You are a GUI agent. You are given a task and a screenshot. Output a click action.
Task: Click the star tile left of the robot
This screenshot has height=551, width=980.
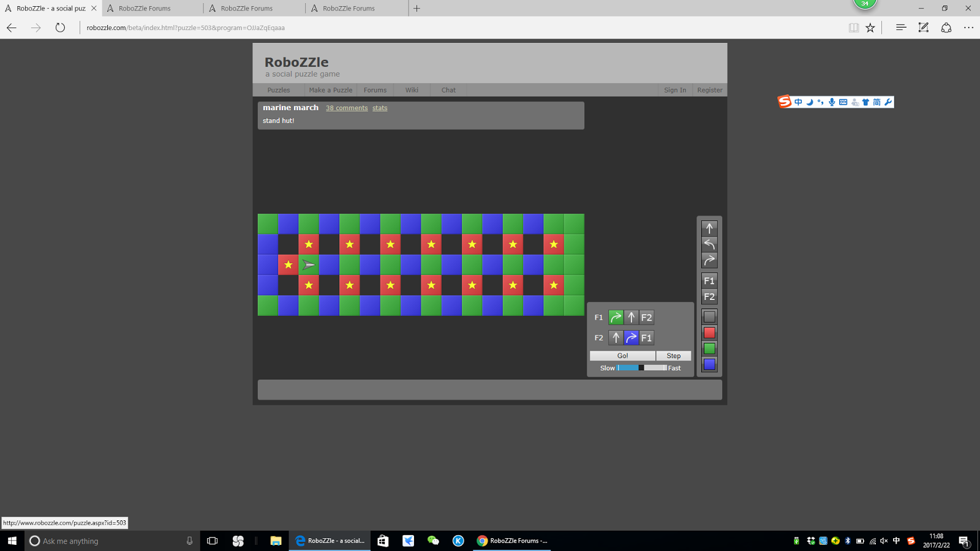(x=288, y=265)
